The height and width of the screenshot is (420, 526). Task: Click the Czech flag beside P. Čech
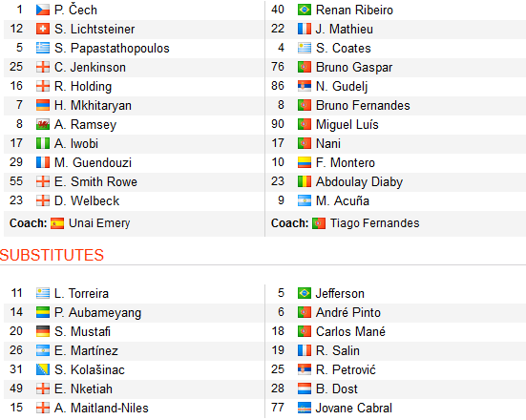click(43, 10)
